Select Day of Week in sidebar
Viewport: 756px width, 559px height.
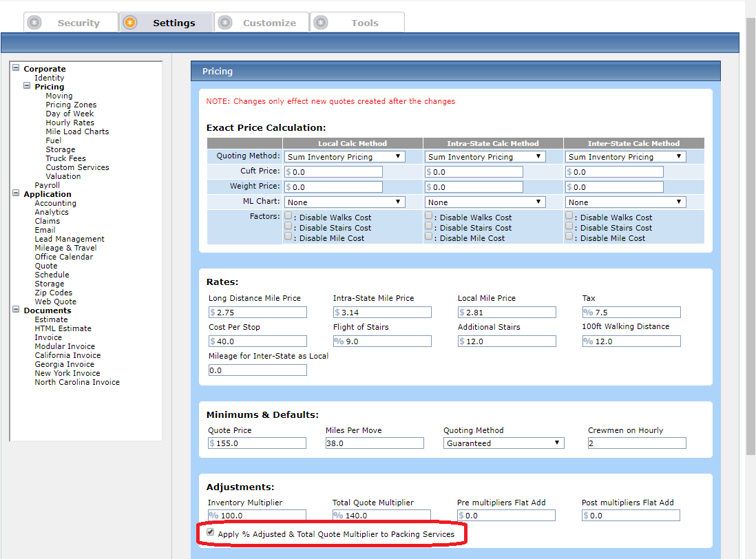[x=70, y=114]
